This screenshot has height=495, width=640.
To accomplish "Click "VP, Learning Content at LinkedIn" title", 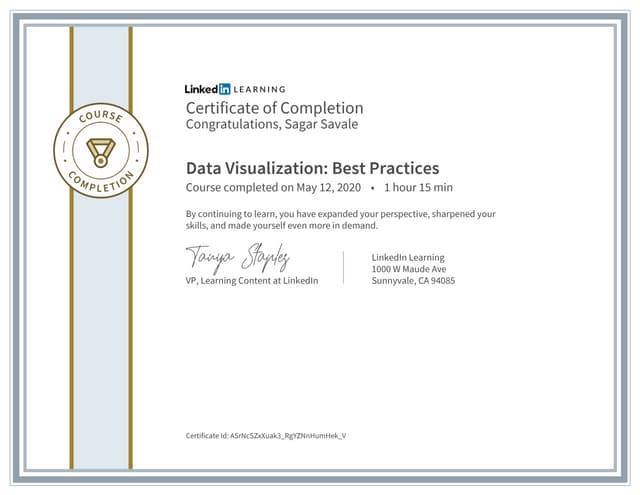I will point(252,281).
